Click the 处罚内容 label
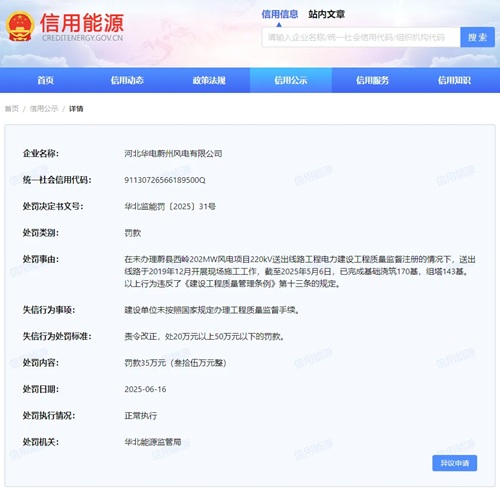Image resolution: width=500 pixels, height=490 pixels. point(41,363)
